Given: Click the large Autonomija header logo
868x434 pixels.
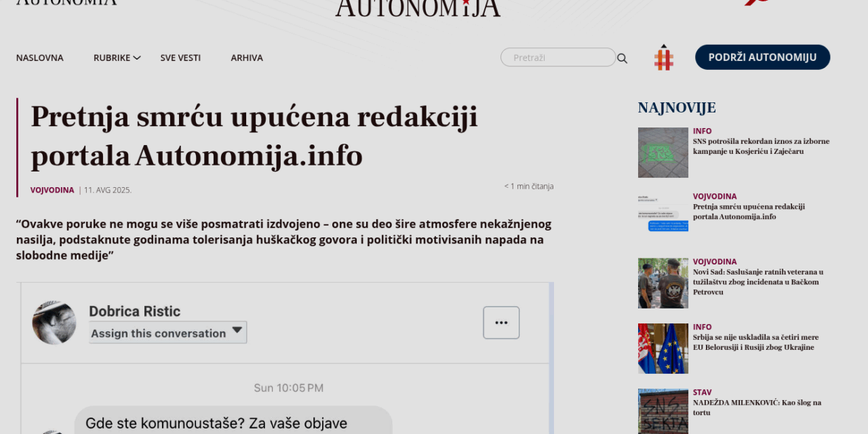Looking at the screenshot, I should coord(418,7).
